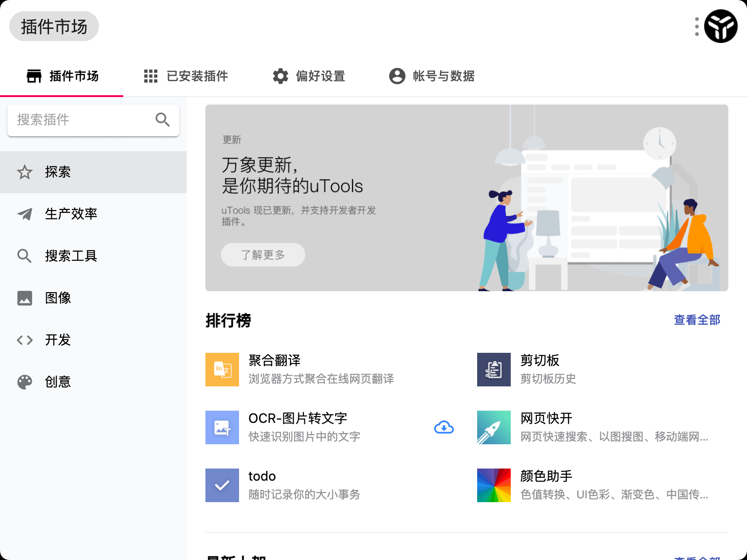The width and height of the screenshot is (747, 560).
Task: Click the 偏好设置 gear icon
Action: coord(281,76)
